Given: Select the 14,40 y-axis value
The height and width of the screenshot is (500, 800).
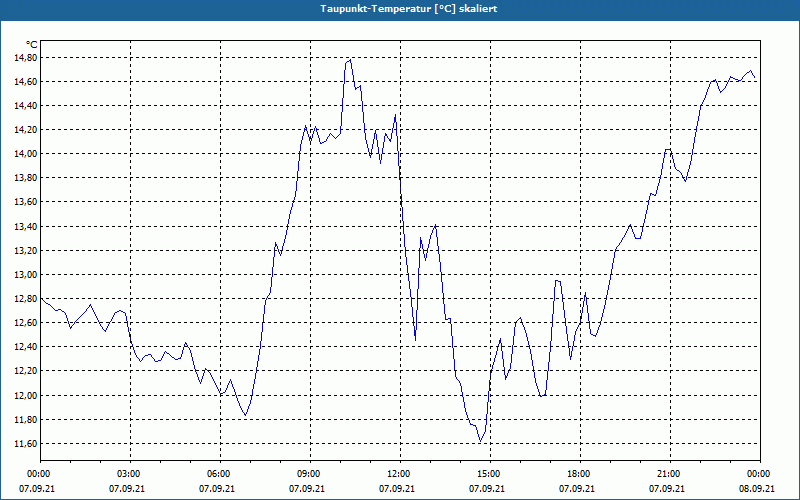Looking at the screenshot, I should click(x=26, y=106).
